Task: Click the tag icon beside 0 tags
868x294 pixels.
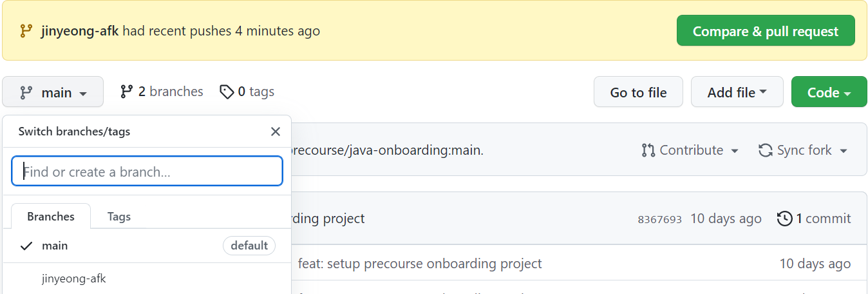Action: point(227,92)
